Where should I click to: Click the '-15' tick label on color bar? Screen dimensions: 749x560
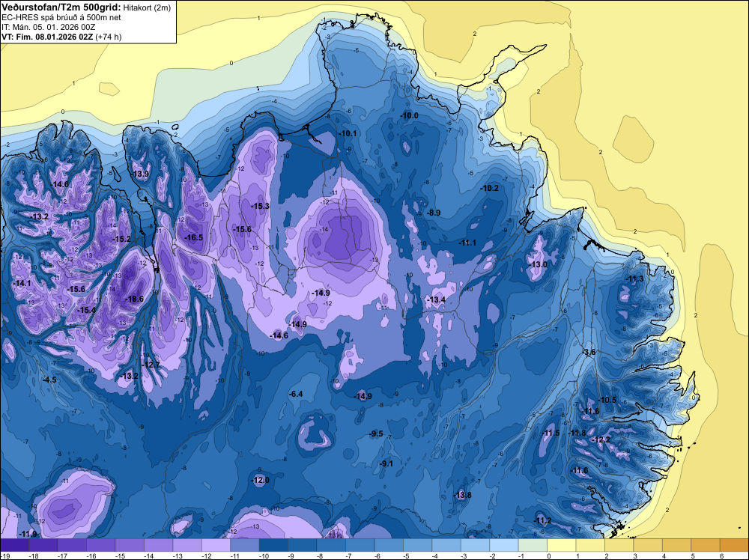pyautogui.click(x=120, y=556)
